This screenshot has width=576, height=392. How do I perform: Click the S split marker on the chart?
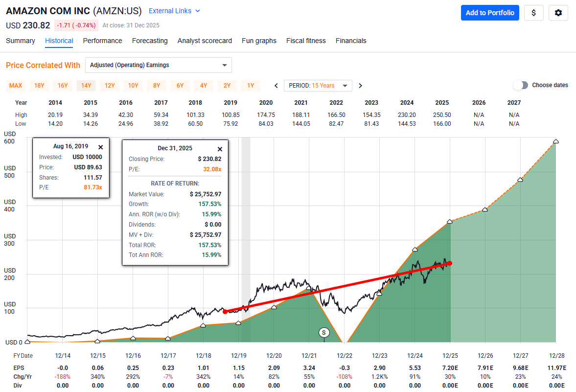(323, 332)
